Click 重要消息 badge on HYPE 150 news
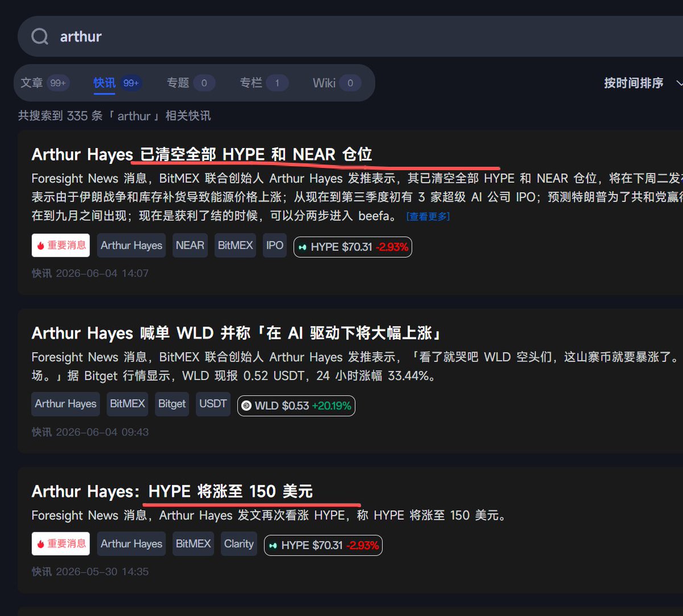This screenshot has width=683, height=616. click(61, 544)
